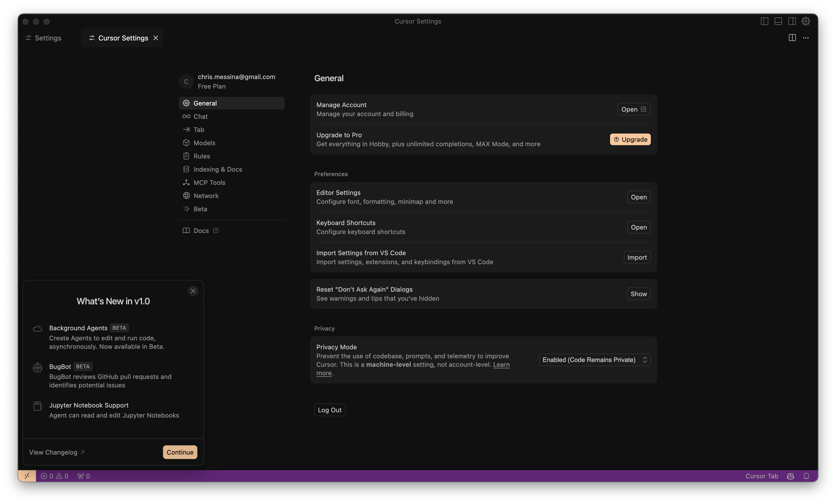Screen dimensions: 836x504
Task: Click Import for VS Code settings
Action: click(x=637, y=258)
